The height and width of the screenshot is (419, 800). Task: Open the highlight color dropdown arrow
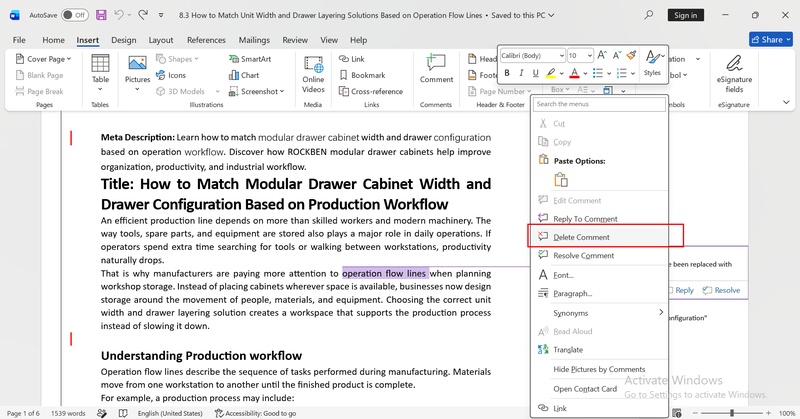coord(561,73)
